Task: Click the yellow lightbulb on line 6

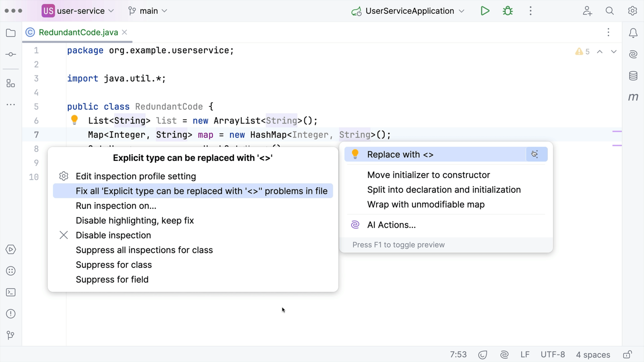Action: coord(74,120)
